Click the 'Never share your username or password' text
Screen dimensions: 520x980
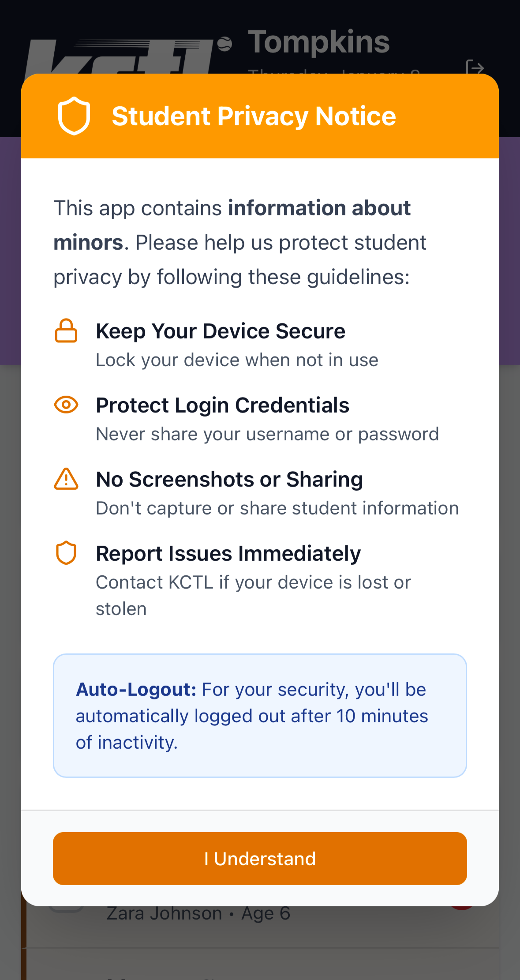(x=267, y=434)
